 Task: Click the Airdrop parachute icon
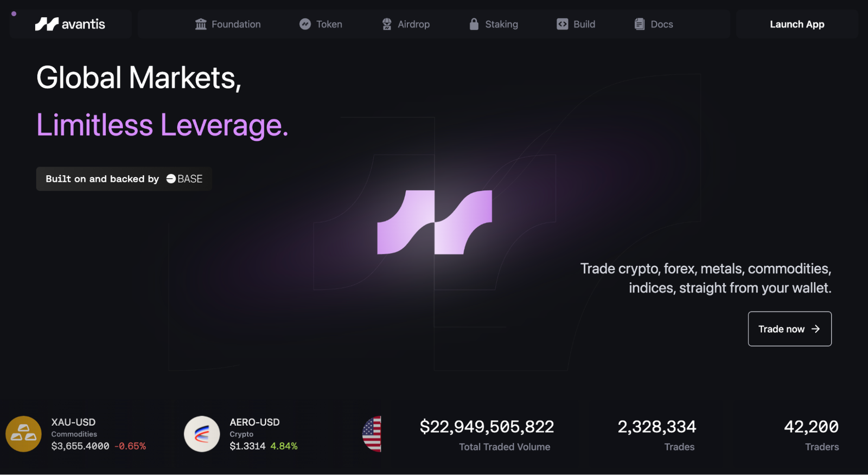coord(387,24)
